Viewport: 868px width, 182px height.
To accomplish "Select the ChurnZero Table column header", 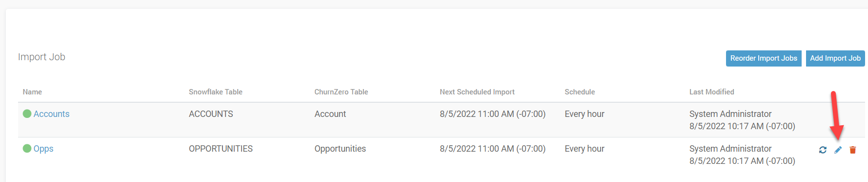I will click(x=341, y=92).
